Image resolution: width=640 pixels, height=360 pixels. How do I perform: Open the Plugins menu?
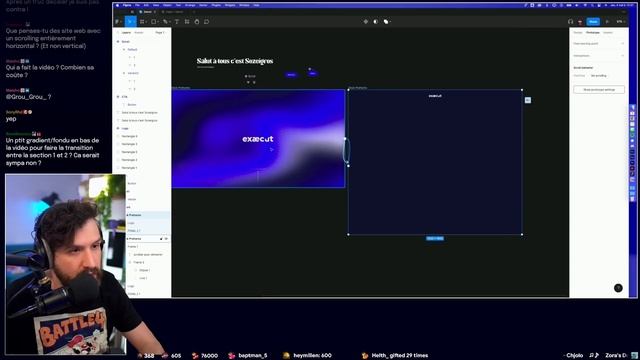coord(216,5)
